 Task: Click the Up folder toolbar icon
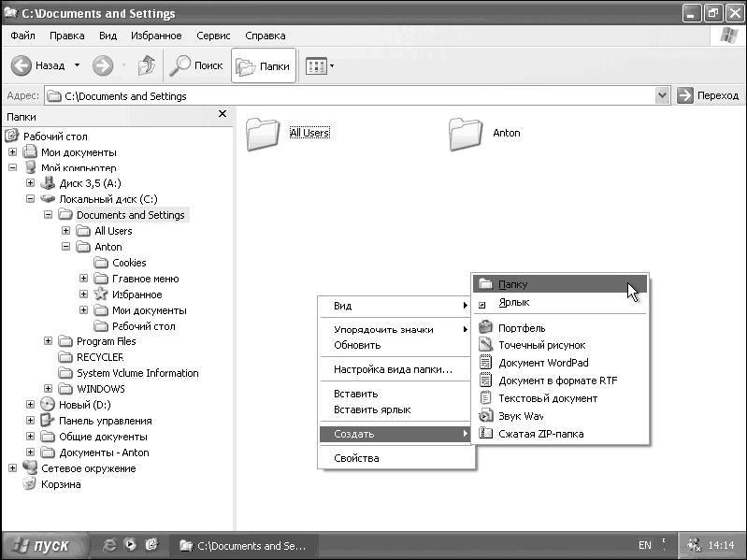147,65
